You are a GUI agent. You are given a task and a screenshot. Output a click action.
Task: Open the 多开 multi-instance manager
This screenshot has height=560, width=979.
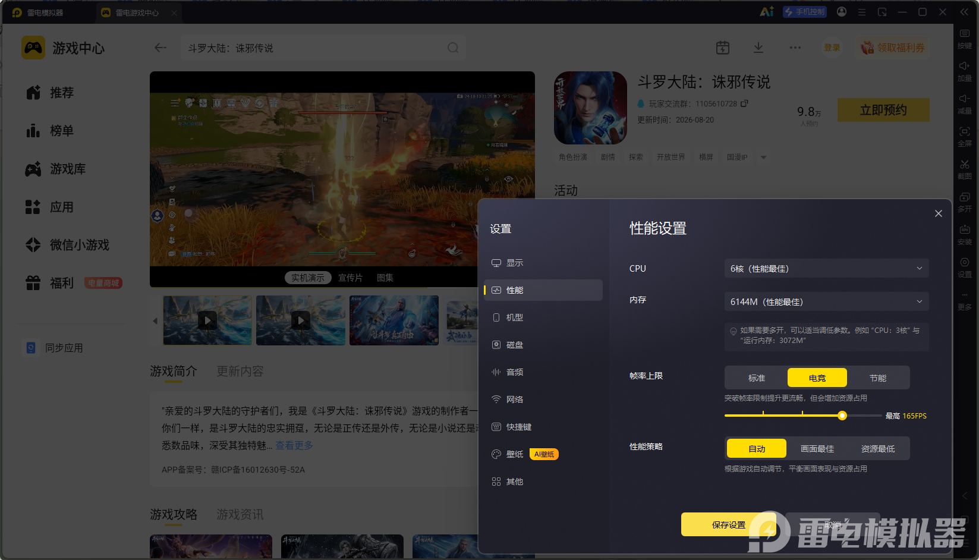(965, 203)
